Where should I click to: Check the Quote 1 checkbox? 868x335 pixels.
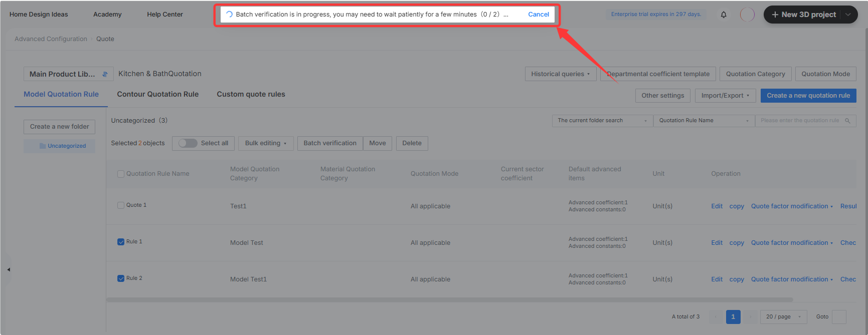[x=121, y=205]
